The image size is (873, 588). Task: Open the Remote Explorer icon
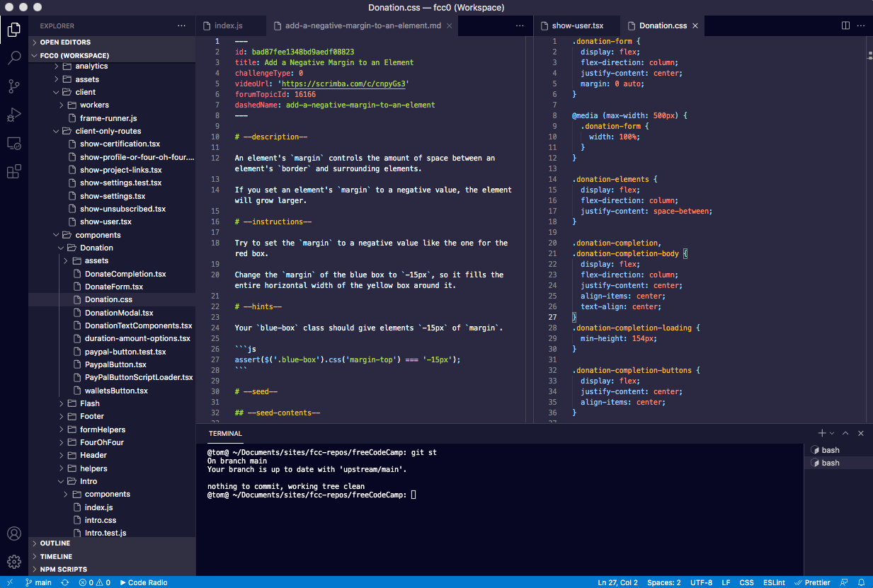coord(14,143)
